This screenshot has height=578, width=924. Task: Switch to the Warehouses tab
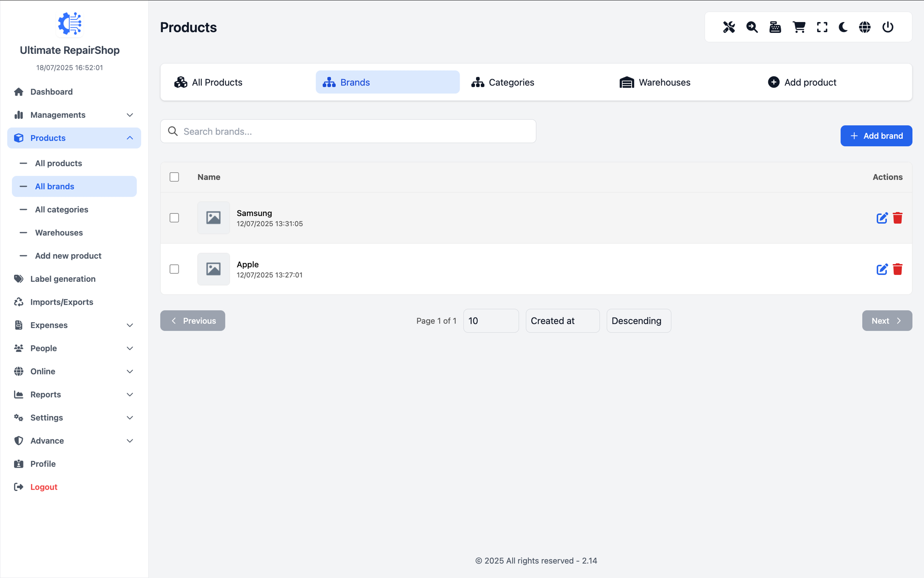(x=655, y=82)
